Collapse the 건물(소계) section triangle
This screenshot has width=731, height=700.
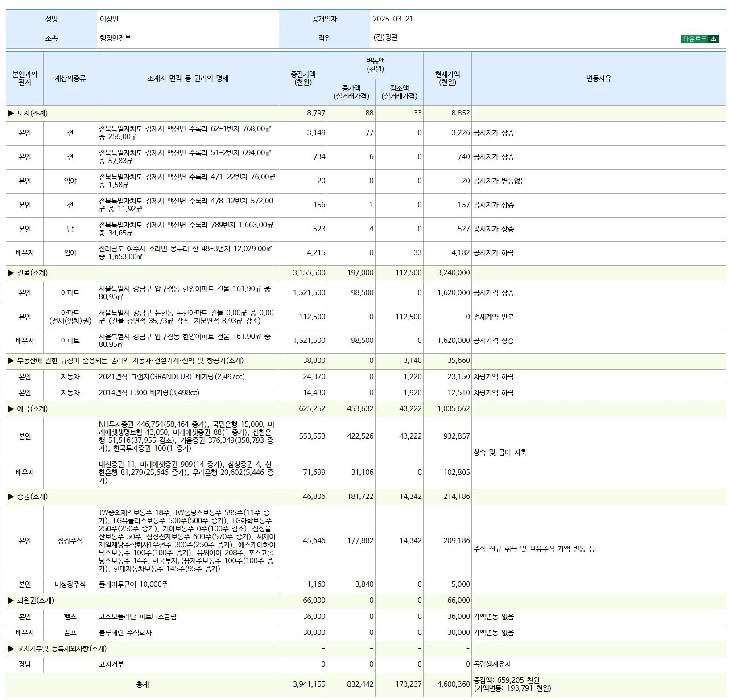(11, 273)
